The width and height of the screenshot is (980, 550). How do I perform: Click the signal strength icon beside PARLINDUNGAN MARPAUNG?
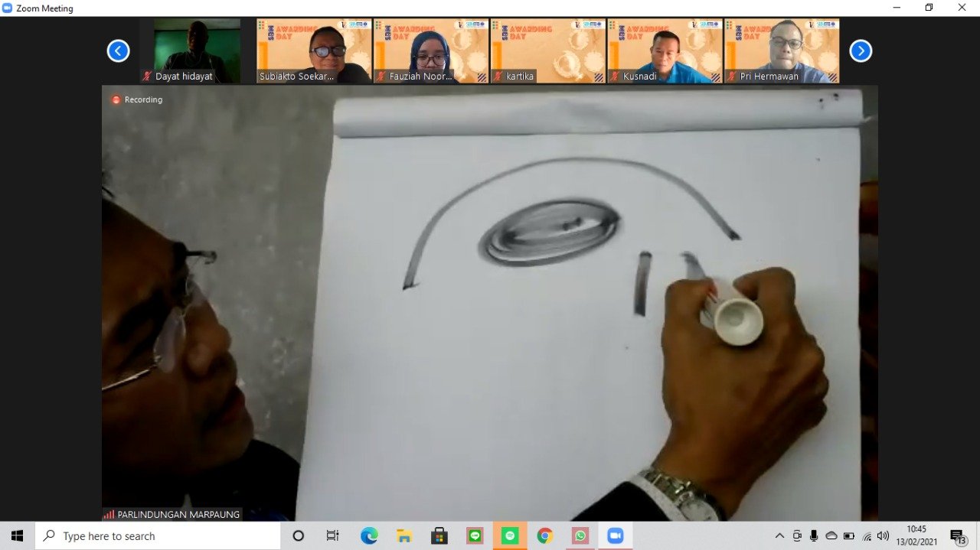(109, 515)
